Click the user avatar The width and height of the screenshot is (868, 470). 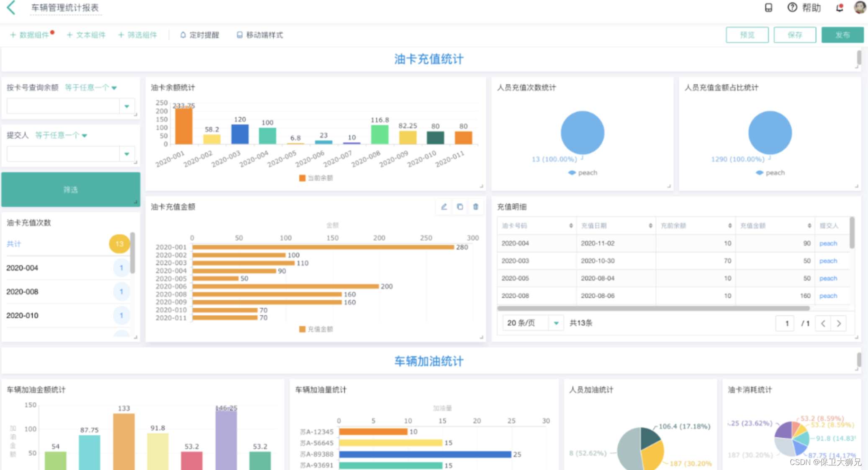pos(859,8)
